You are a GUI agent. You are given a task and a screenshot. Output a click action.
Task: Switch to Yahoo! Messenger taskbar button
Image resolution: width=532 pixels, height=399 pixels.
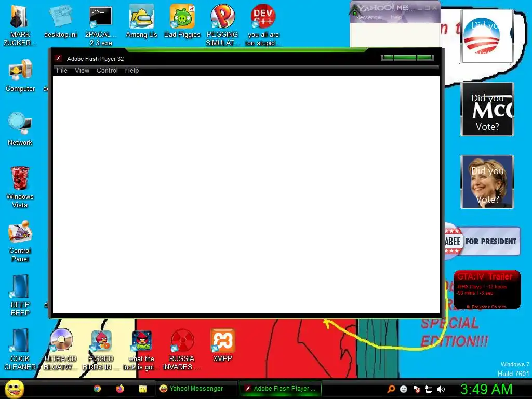pos(196,389)
